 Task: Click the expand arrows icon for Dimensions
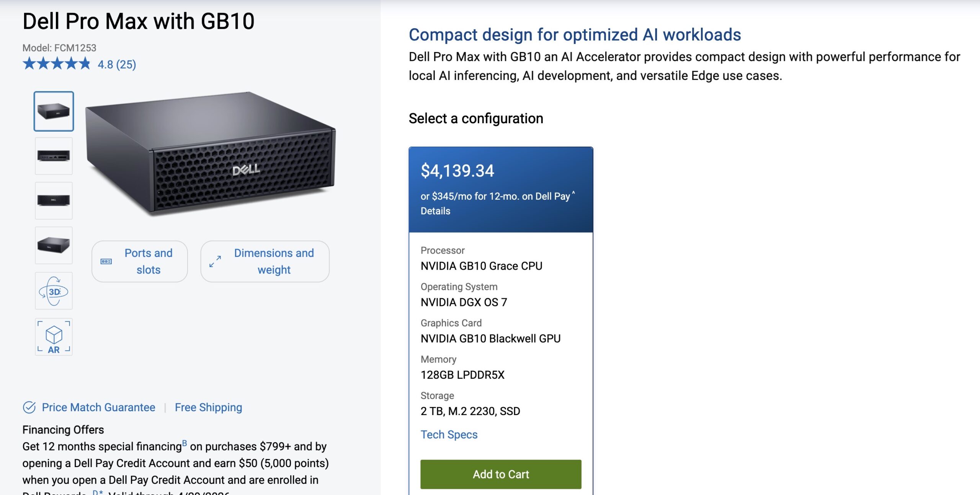click(x=215, y=262)
